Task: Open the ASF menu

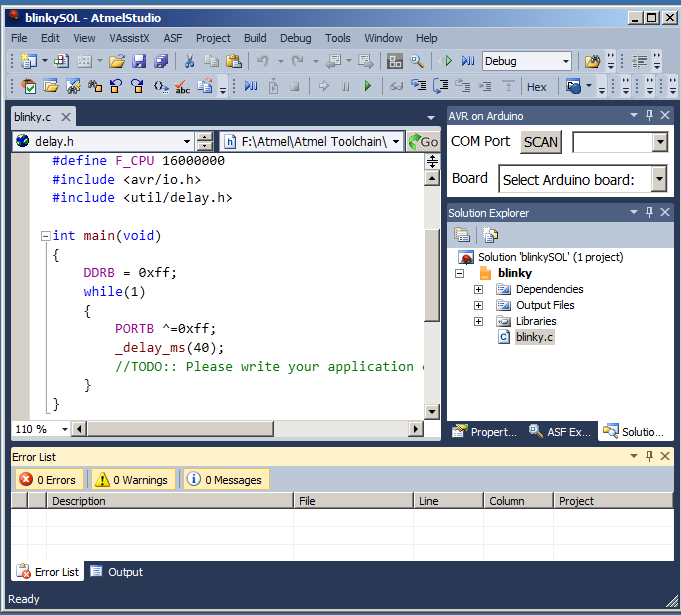Action: point(172,38)
